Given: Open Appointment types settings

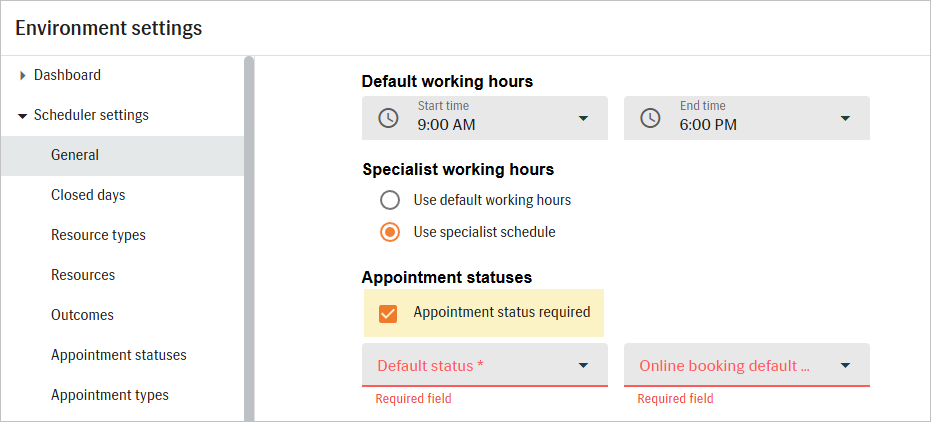Looking at the screenshot, I should pyautogui.click(x=109, y=395).
